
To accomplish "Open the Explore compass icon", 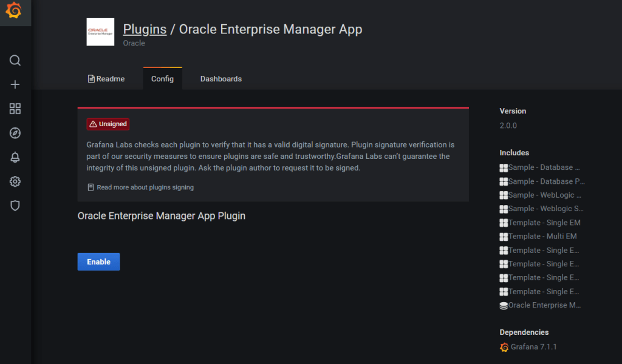I will click(15, 133).
